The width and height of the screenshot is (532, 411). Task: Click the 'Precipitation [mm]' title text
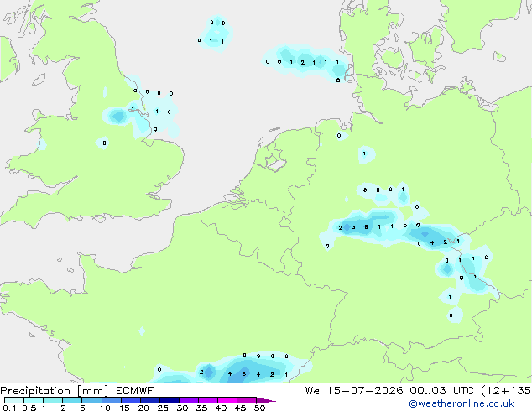(55, 391)
